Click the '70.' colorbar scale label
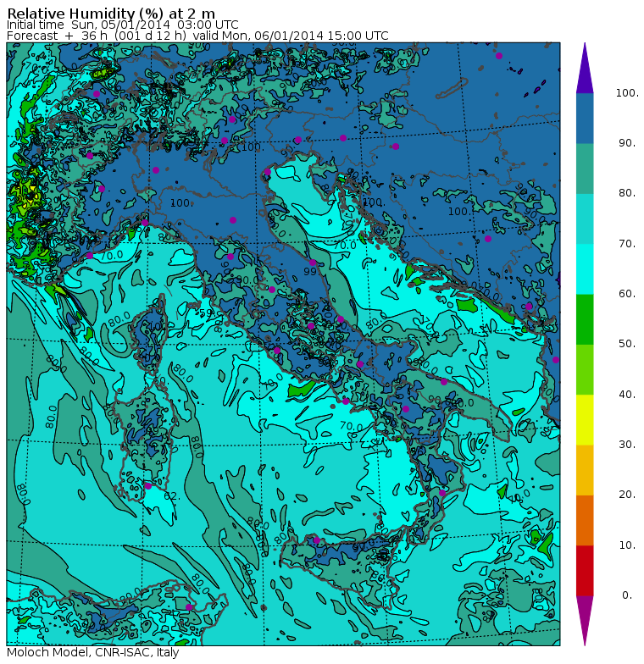The width and height of the screenshot is (644, 664). click(x=627, y=244)
